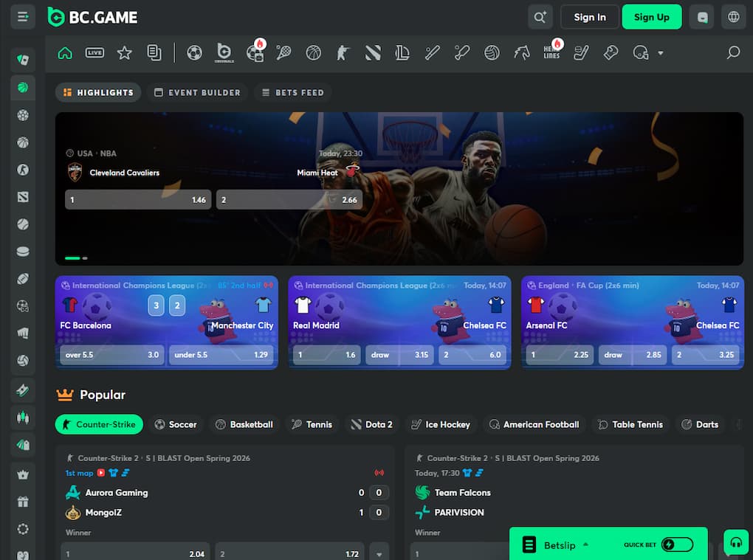Open the My Bets documents icon

point(154,53)
